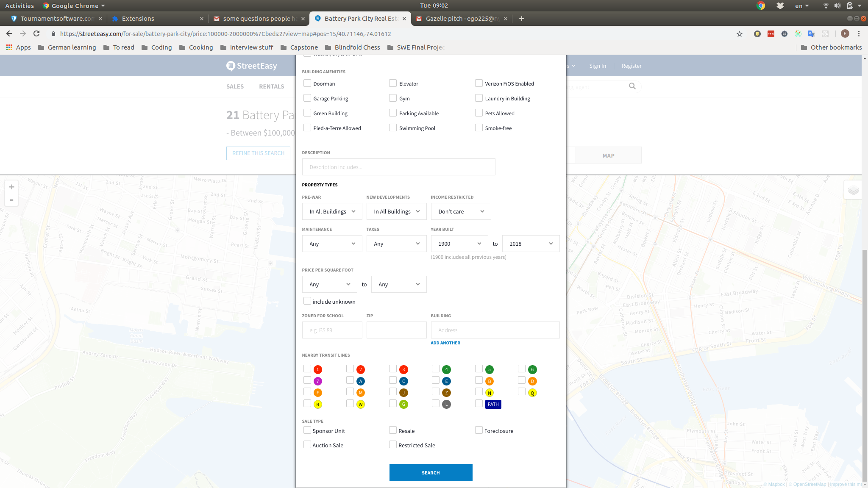This screenshot has height=488, width=868.
Task: Tick the Foreclosure sale type checkbox
Action: click(x=479, y=430)
